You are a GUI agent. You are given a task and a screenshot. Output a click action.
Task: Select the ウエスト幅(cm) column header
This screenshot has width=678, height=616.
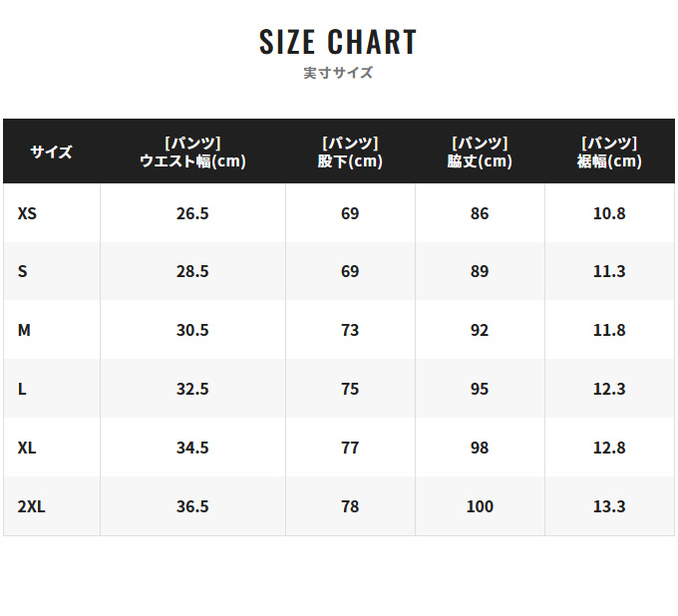coord(192,152)
